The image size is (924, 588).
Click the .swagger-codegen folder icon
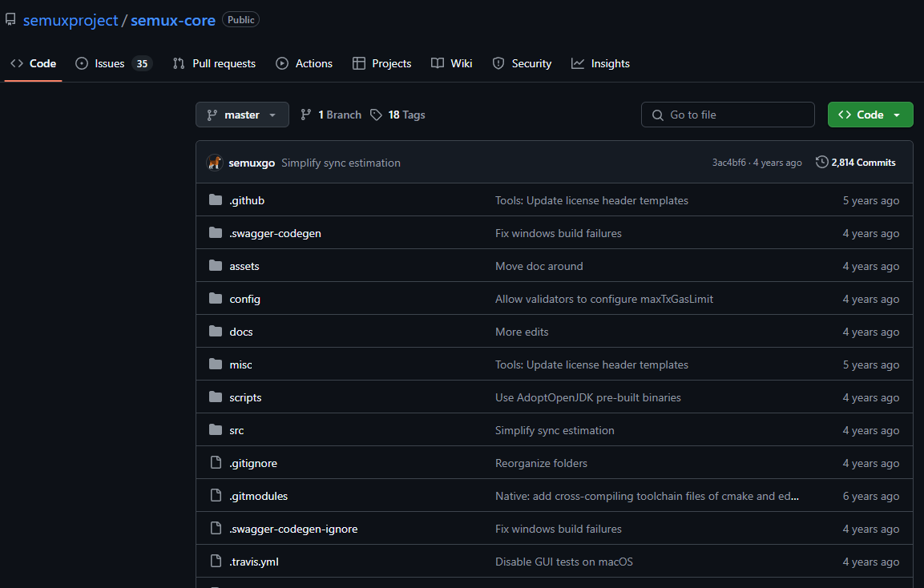click(x=216, y=233)
